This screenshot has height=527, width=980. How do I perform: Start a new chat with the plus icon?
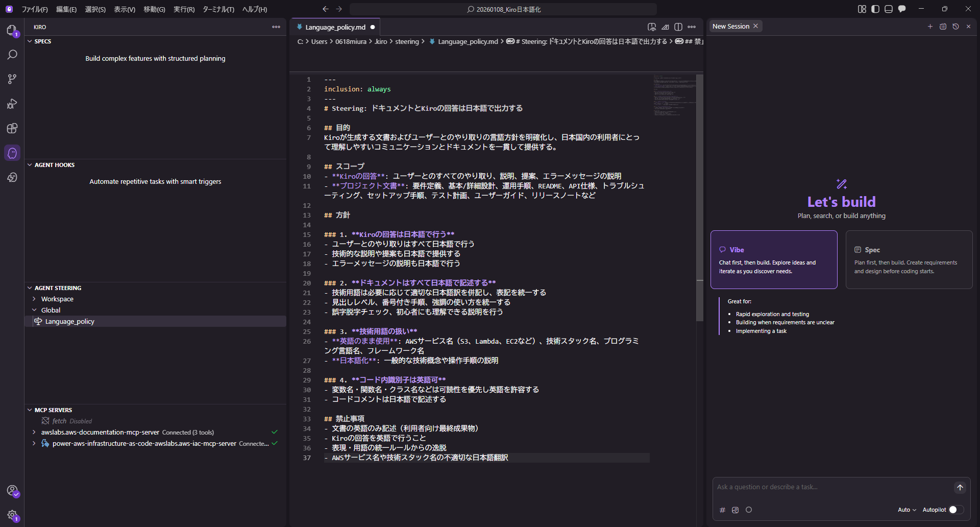pyautogui.click(x=930, y=26)
